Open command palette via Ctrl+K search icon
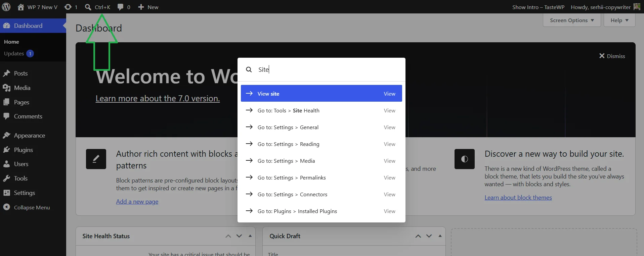 point(88,7)
